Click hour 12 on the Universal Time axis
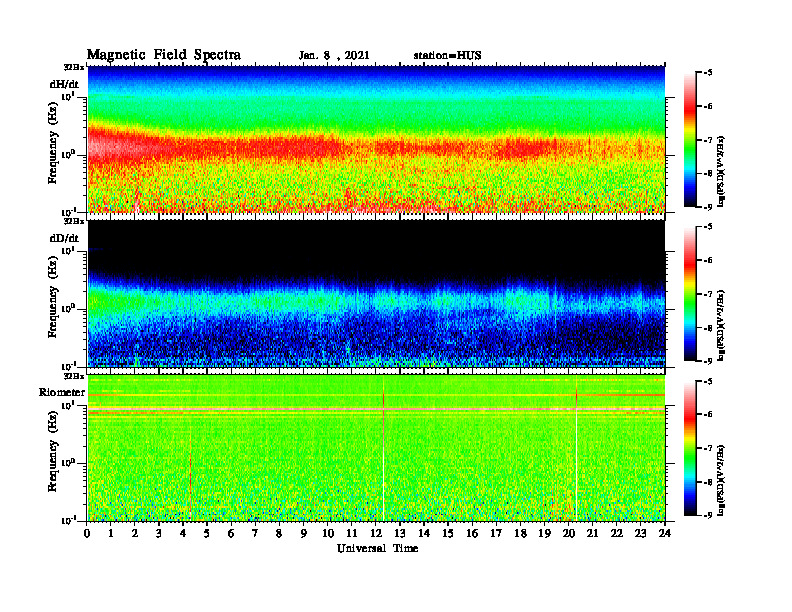Screen dimensions: 792x612 (376, 534)
